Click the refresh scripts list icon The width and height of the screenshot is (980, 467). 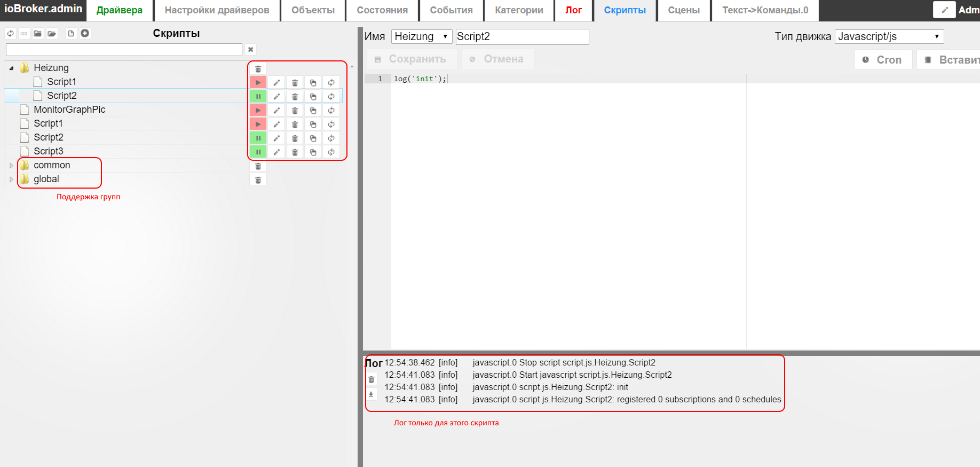pos(10,33)
